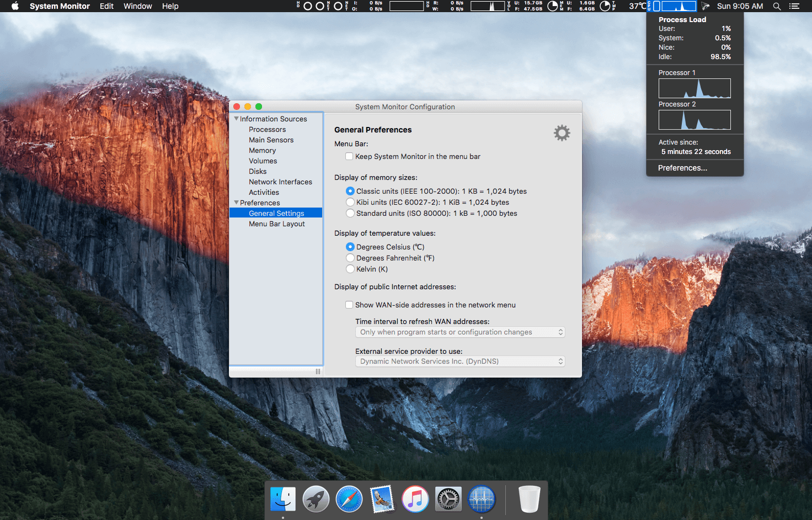Screen dimensions: 812x520
Task: Open System Monitor from the Dock
Action: click(482, 499)
